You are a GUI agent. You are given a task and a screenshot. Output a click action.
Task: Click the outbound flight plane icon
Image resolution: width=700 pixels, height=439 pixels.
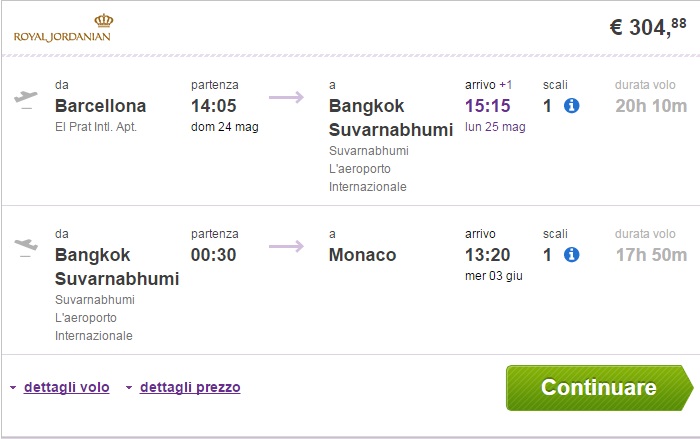[27, 98]
